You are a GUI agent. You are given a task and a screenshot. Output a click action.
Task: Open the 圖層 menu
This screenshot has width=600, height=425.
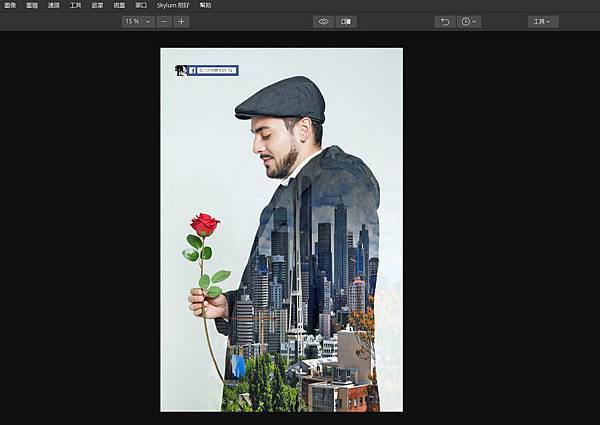tap(31, 5)
